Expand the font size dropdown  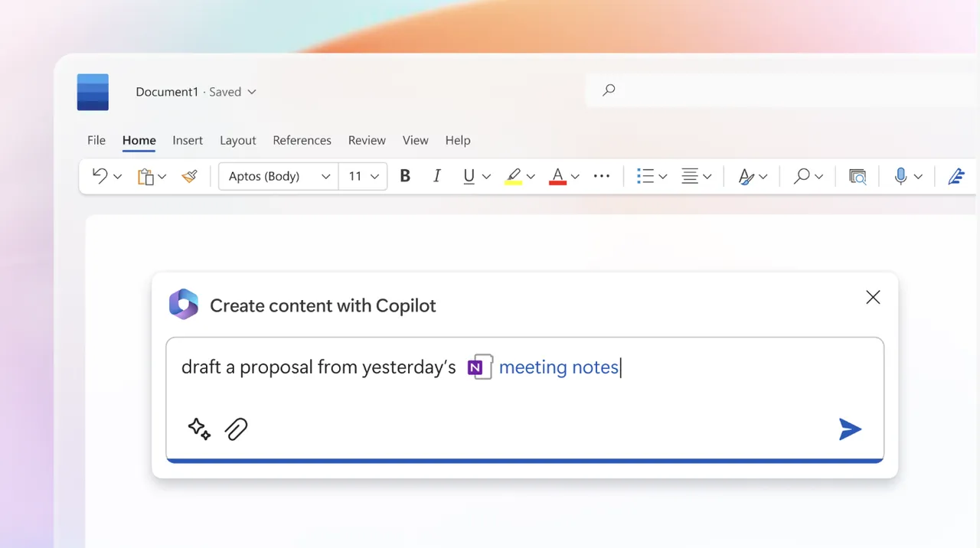[362, 176]
